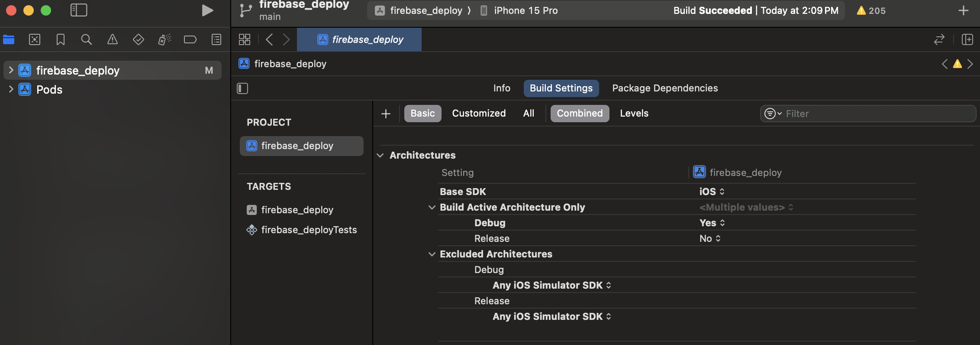980x345 pixels.
Task: Click the green zoom window button
Action: 46,10
